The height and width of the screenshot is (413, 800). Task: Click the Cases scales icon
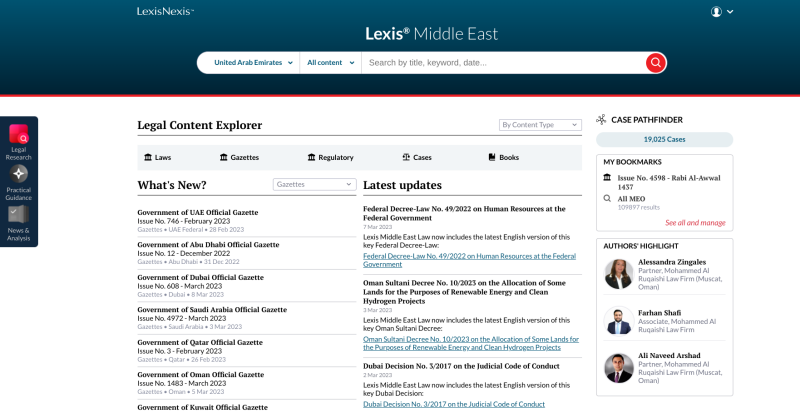click(x=406, y=157)
